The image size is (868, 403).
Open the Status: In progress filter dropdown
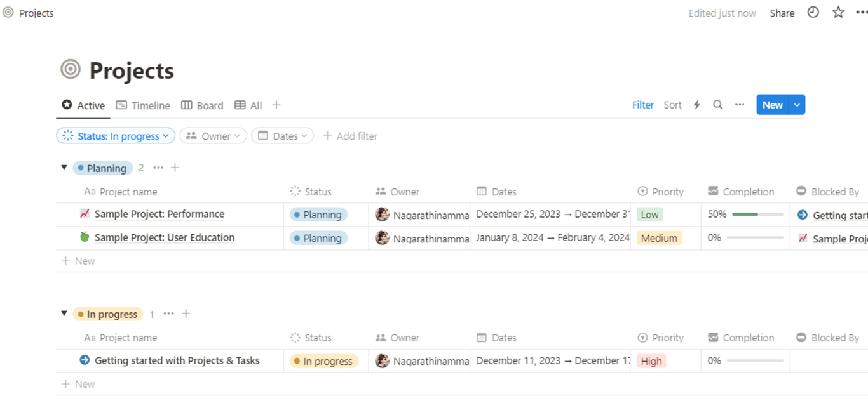116,136
